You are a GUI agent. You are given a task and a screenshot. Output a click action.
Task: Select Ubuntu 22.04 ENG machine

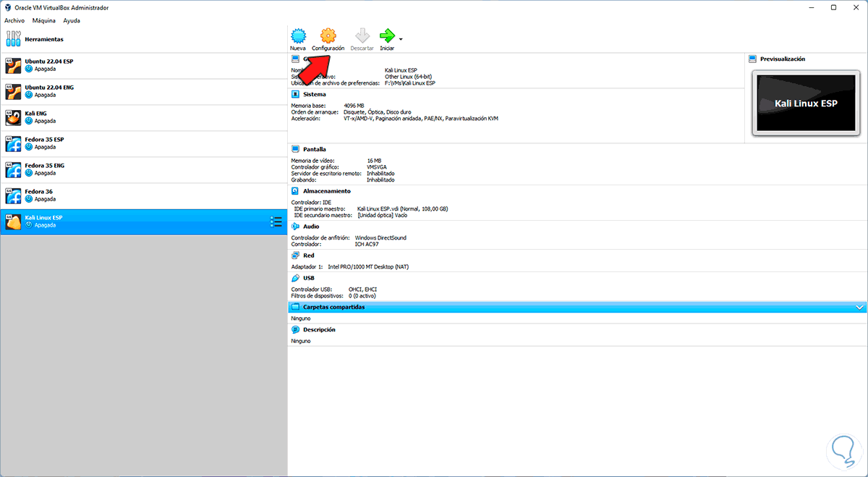(x=144, y=91)
